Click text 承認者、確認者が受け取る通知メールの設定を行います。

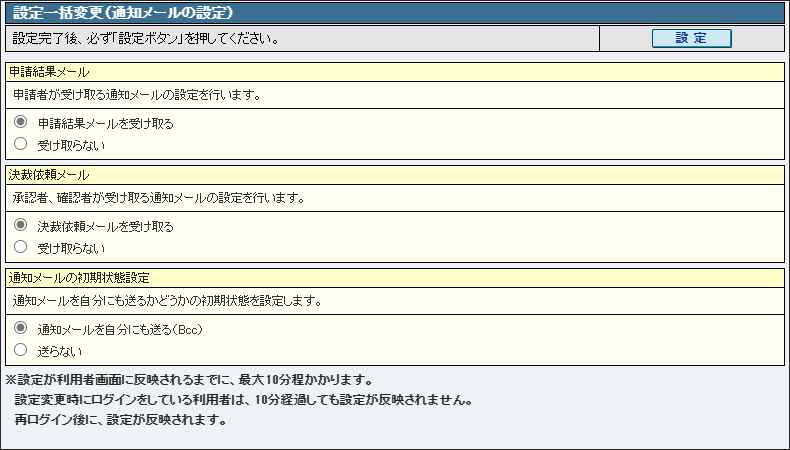pos(159,198)
